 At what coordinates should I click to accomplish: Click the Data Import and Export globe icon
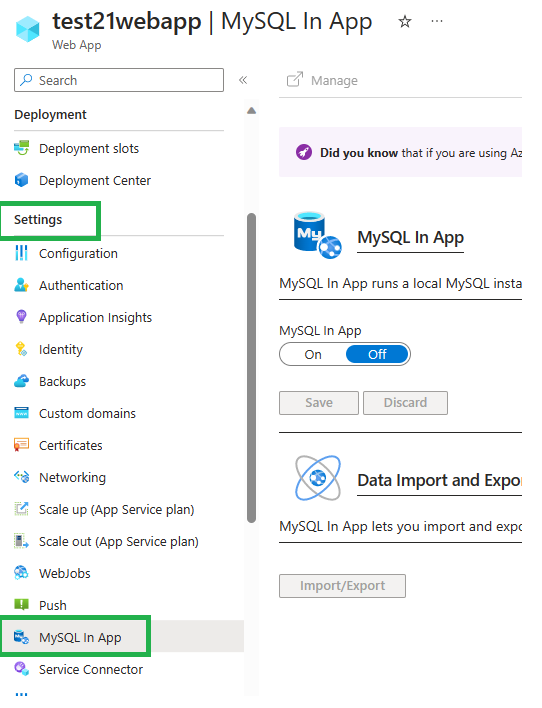(318, 478)
